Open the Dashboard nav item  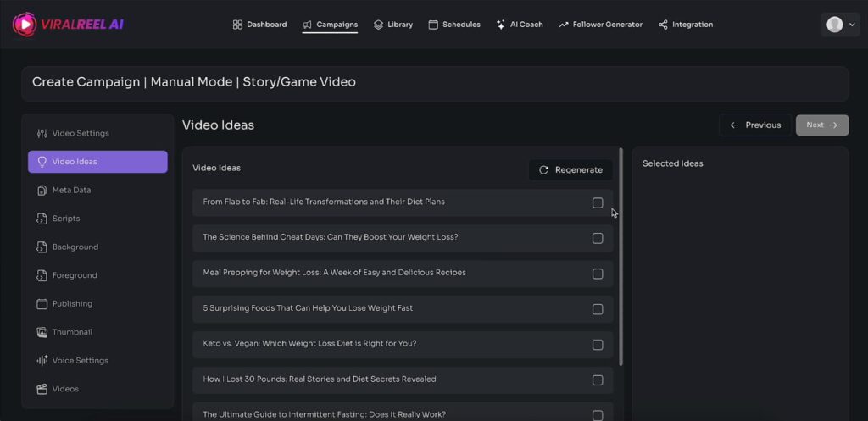tap(259, 25)
